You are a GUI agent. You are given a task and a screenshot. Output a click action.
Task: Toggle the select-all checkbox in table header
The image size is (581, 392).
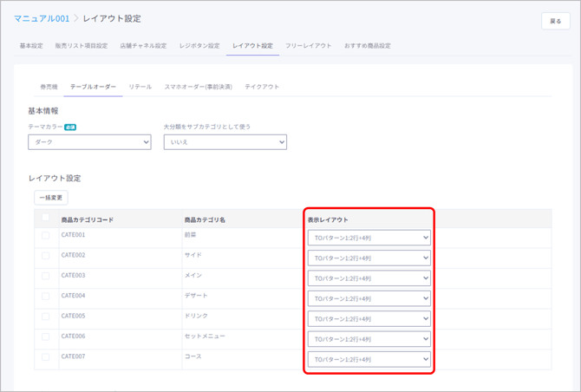pos(45,218)
